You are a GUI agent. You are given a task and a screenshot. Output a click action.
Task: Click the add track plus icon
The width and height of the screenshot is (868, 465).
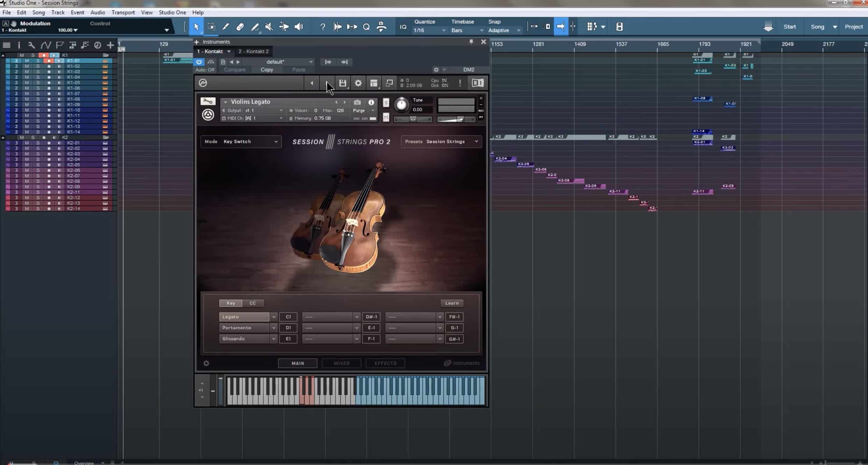110,45
